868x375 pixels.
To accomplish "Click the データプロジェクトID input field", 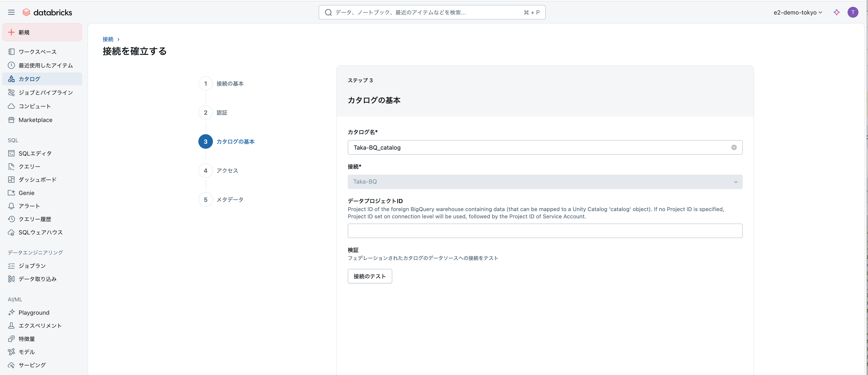I will [x=545, y=231].
